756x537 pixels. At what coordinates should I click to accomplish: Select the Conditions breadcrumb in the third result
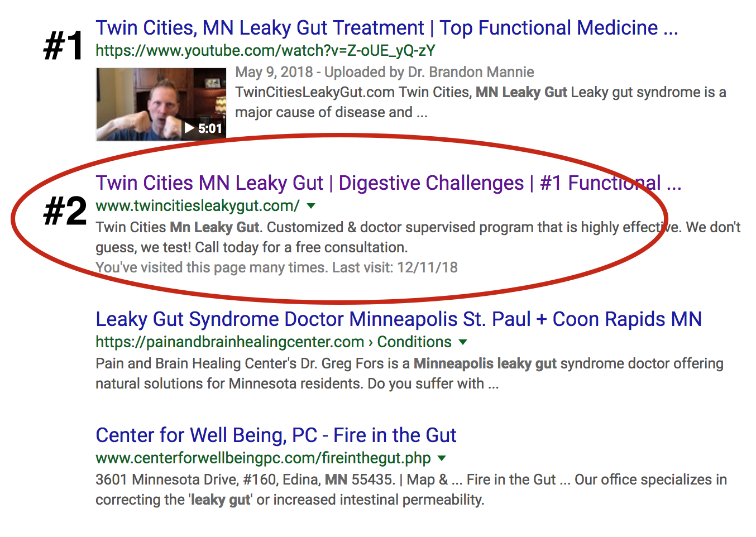coord(414,342)
